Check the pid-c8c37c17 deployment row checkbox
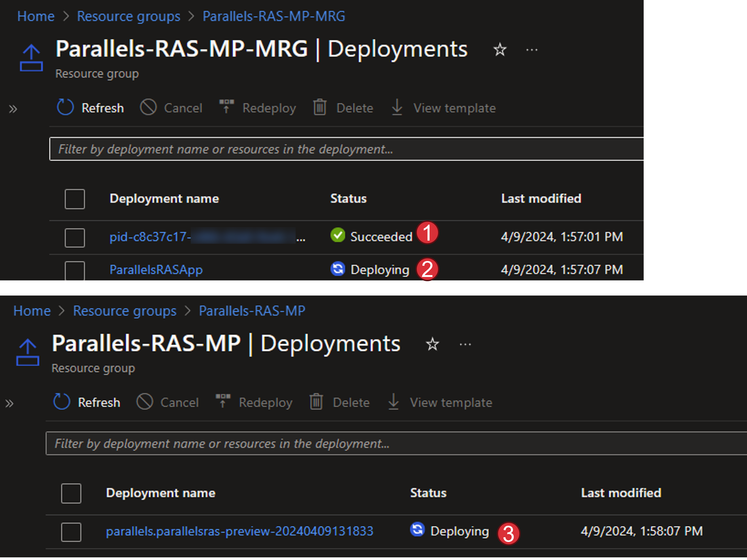Screen dimensions: 747x560 tap(75, 237)
